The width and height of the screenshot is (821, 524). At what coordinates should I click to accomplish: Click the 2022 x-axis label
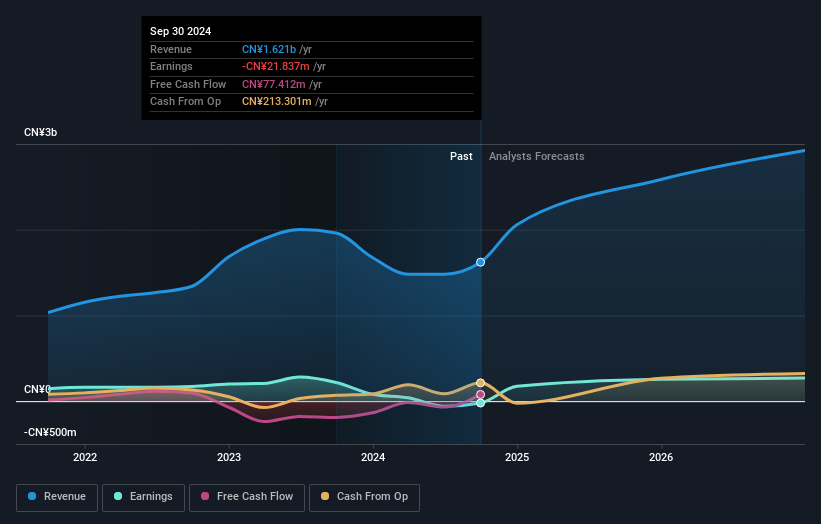point(85,457)
